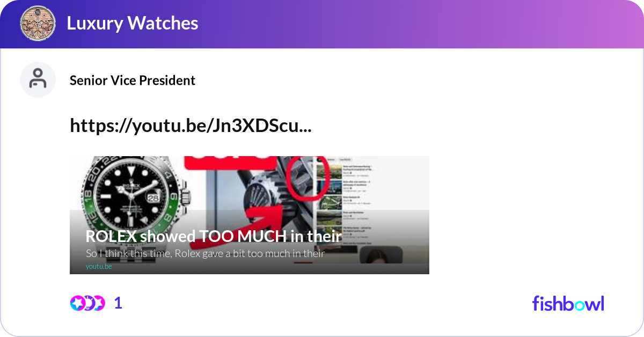Click the 'So I think this time' description
Image resolution: width=644 pixels, height=337 pixels.
tap(206, 253)
